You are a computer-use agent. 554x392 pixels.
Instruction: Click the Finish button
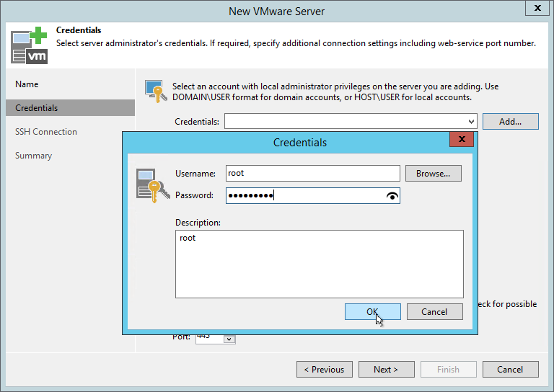point(449,370)
